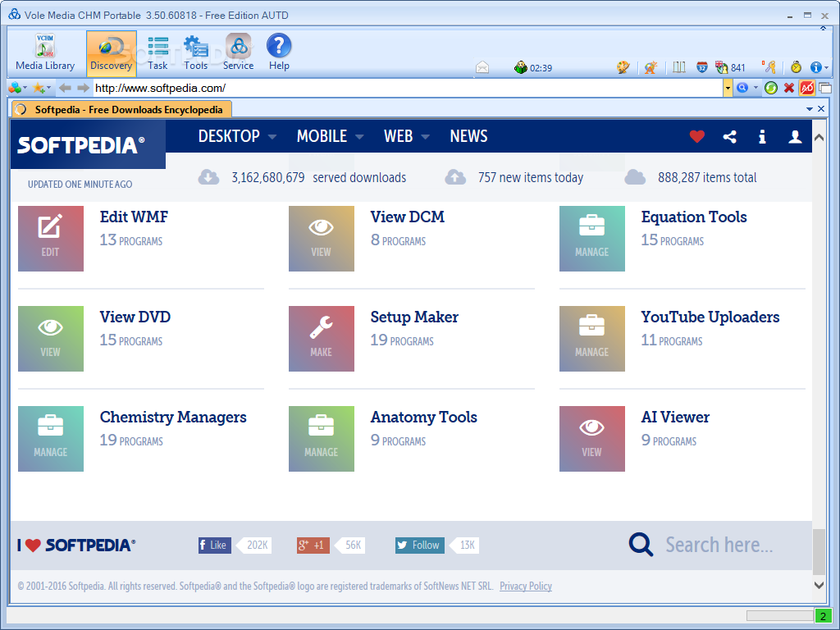Click the orange letter A language icon
This screenshot has height=630, width=840.
(x=651, y=67)
